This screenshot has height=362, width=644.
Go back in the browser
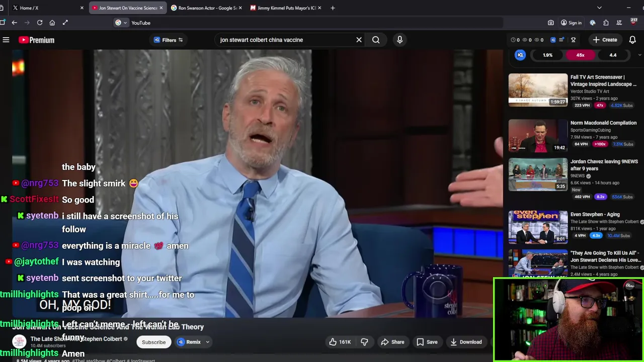[x=14, y=23]
